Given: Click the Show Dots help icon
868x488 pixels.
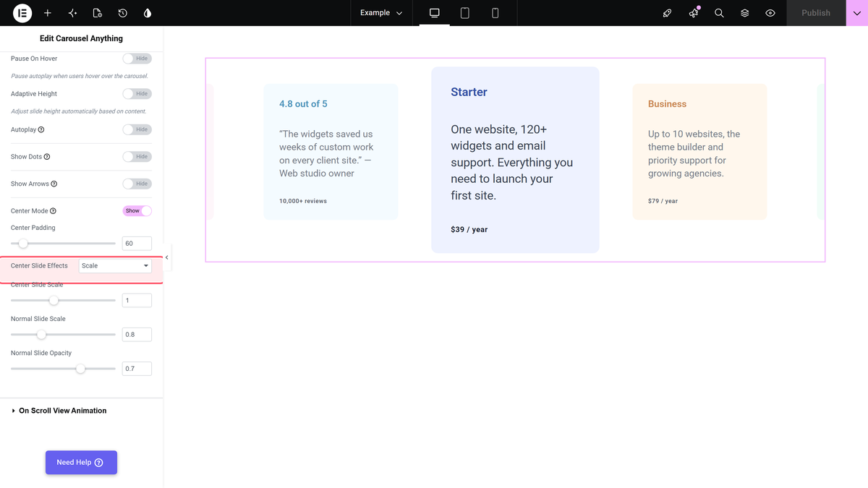Looking at the screenshot, I should pos(47,157).
